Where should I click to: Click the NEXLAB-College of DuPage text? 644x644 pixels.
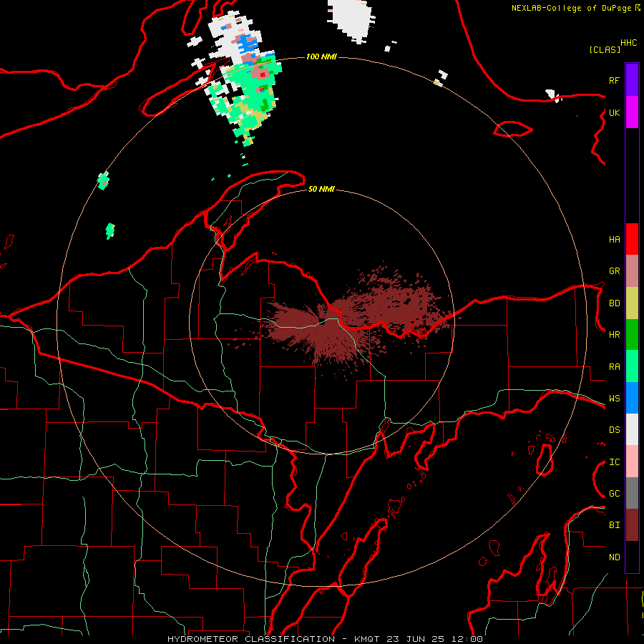click(x=572, y=8)
